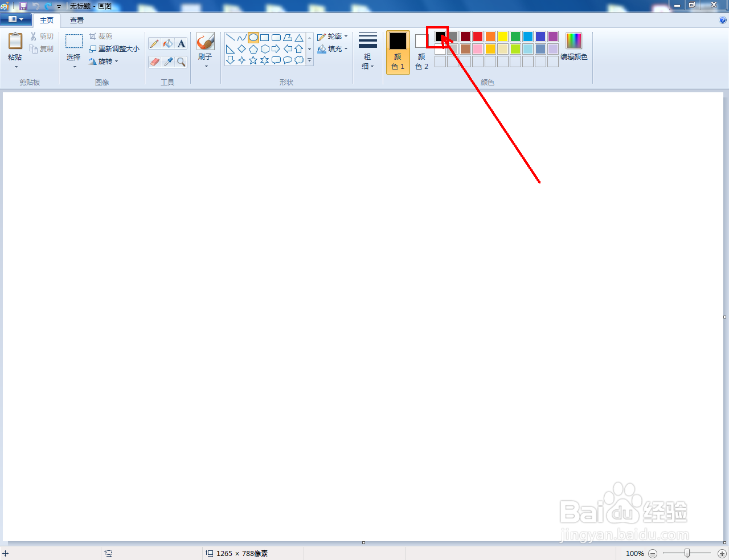Choose the oval callout shape
This screenshot has height=560, width=729.
pyautogui.click(x=288, y=60)
